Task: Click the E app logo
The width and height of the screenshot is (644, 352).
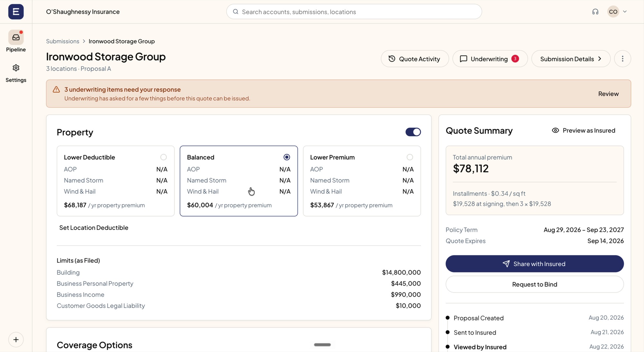Action: (16, 12)
